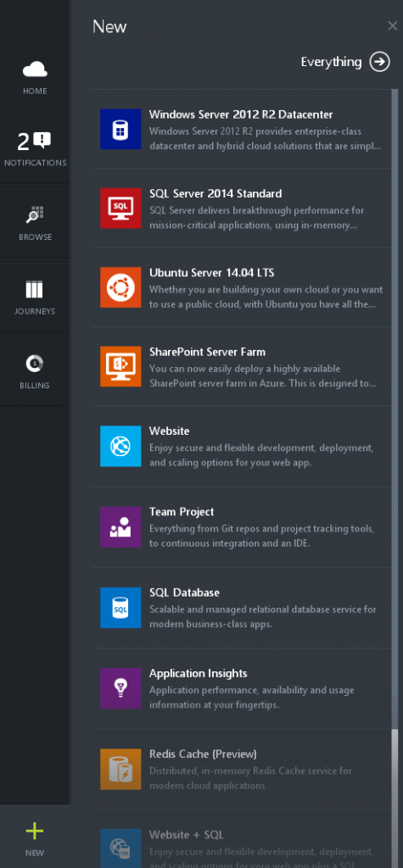Click the HOME label in sidebar

[x=35, y=92]
